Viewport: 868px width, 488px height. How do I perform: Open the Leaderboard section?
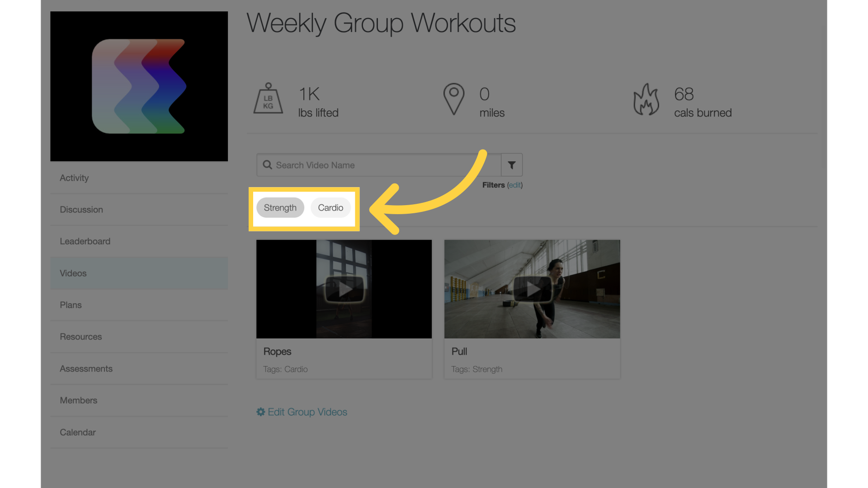[85, 241]
